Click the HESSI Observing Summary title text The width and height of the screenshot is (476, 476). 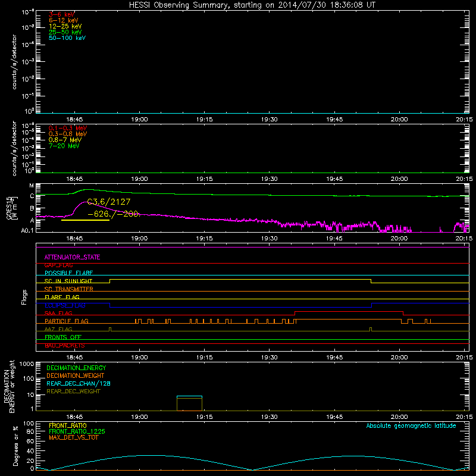(252, 5)
